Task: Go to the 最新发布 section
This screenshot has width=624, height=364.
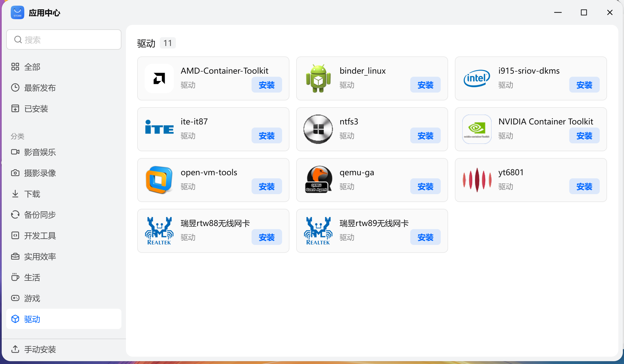Action: 40,88
